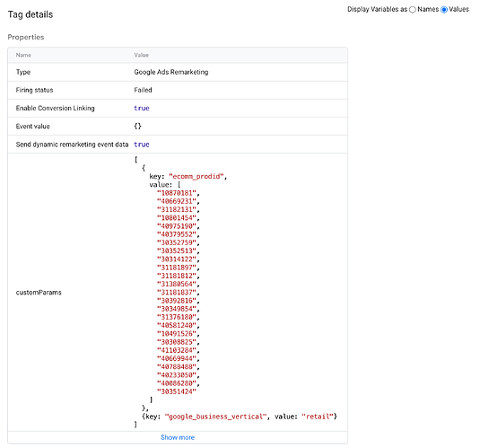The height and width of the screenshot is (448, 480).
Task: Click the Firing status Failed value
Action: [x=143, y=90]
